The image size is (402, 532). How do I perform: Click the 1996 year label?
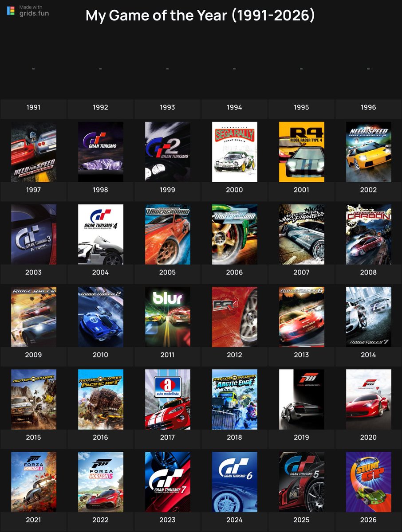coord(369,107)
